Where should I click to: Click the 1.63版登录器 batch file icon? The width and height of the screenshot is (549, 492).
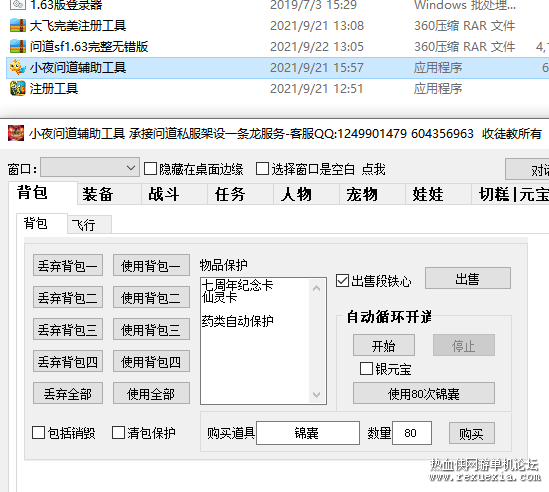(18, 5)
